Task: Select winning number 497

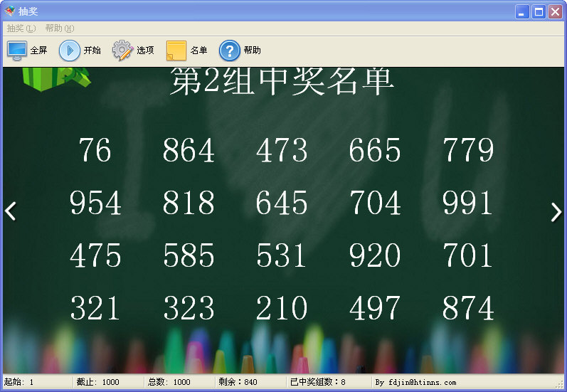Action: point(375,308)
